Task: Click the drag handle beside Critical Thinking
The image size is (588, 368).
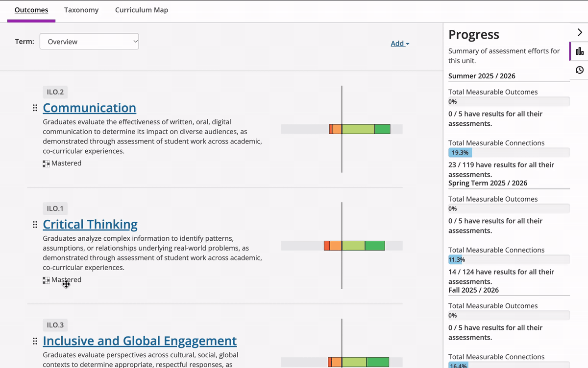Action: click(35, 225)
